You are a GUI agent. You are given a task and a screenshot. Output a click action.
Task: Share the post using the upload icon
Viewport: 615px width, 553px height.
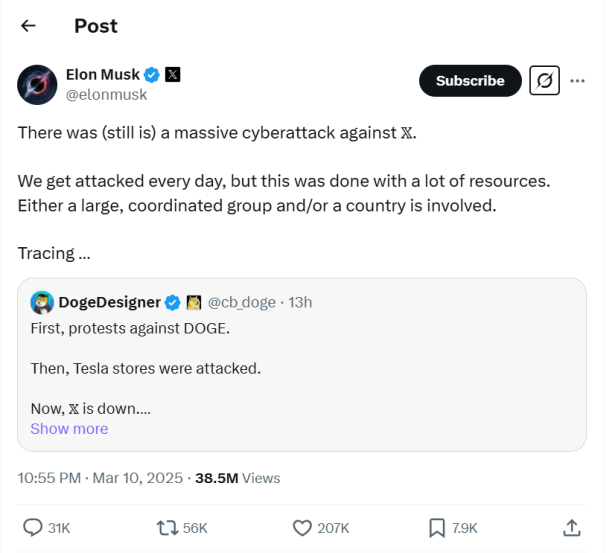572,528
